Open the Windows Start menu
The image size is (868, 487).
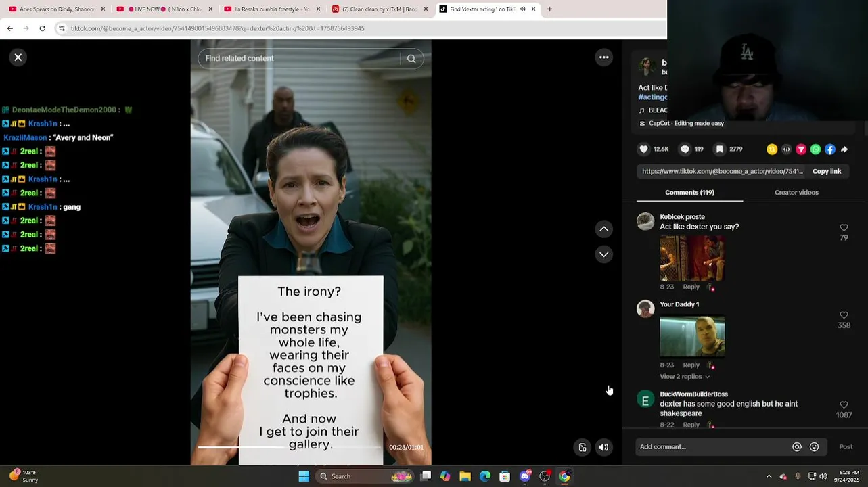(304, 476)
